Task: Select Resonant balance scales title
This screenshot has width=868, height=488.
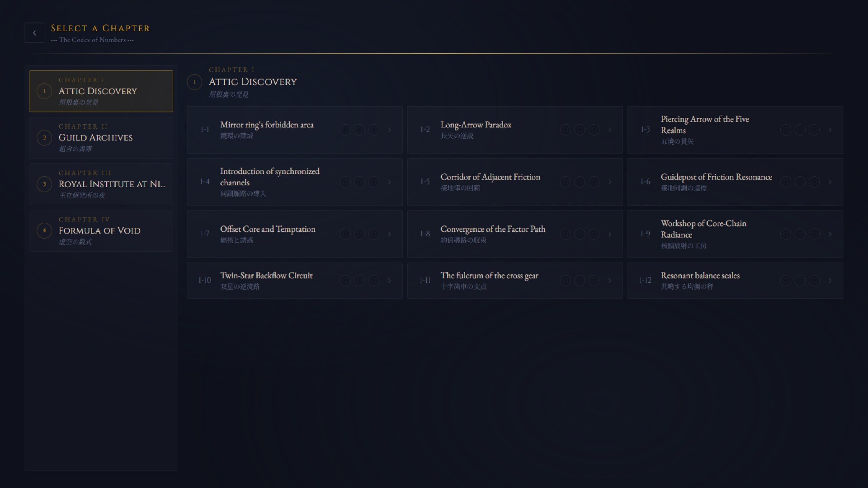Action: [700, 276]
